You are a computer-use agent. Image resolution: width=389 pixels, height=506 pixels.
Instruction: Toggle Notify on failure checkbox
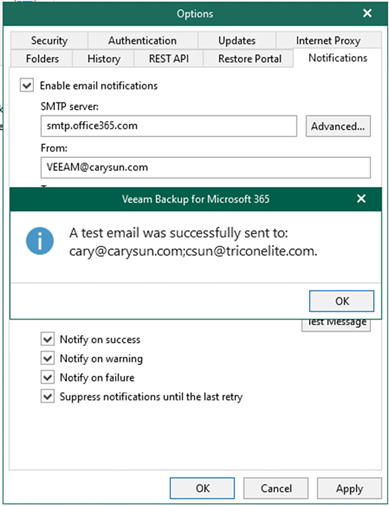click(x=47, y=377)
